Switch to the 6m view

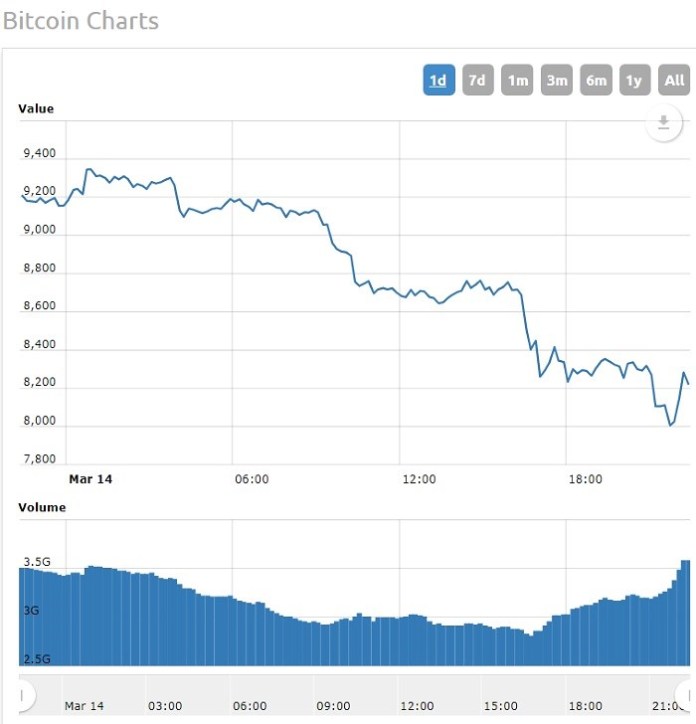(596, 80)
